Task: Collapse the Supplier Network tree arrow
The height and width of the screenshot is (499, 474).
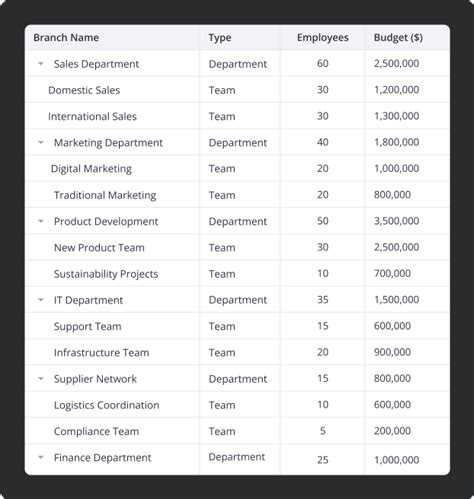Action: pyautogui.click(x=41, y=379)
